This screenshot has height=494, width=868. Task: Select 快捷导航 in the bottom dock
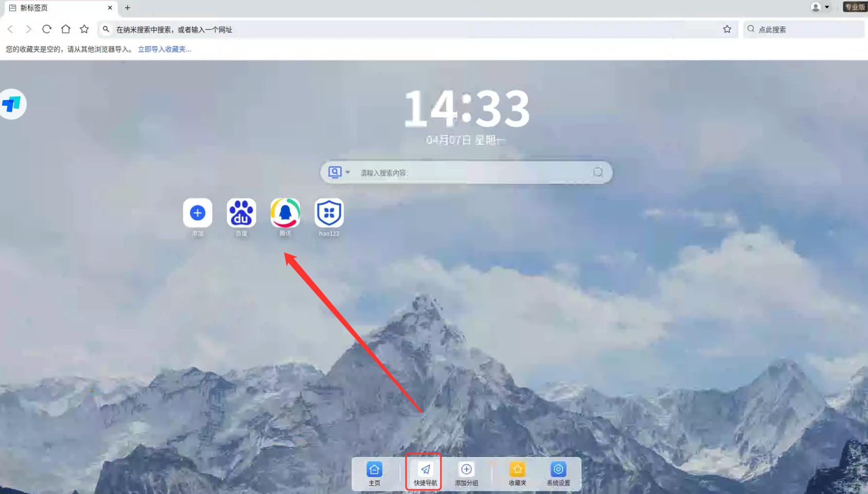click(425, 473)
